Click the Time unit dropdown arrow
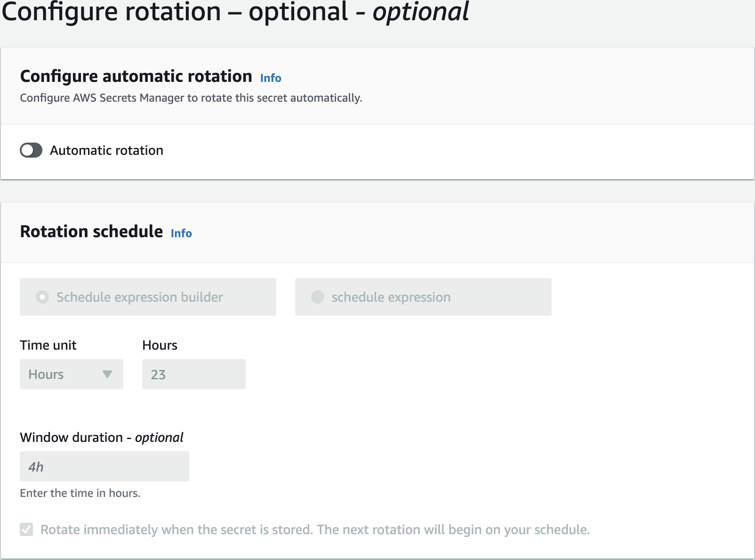The image size is (755, 560). (107, 374)
